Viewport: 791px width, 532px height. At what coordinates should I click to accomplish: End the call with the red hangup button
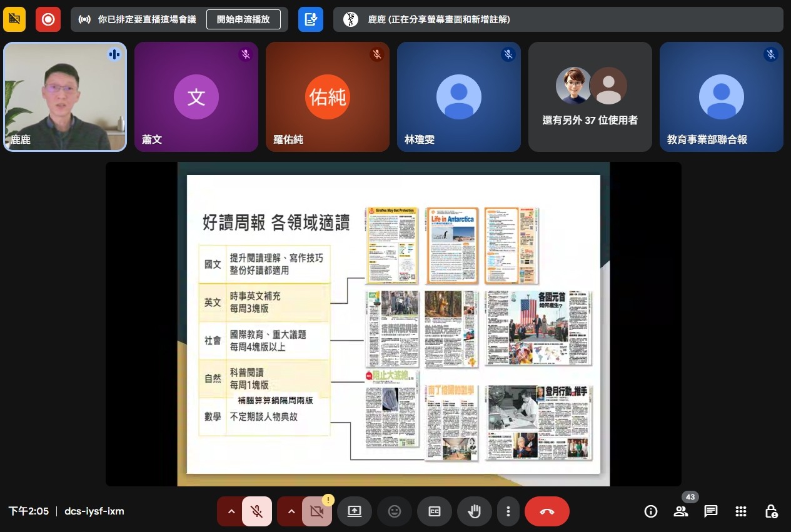547,511
